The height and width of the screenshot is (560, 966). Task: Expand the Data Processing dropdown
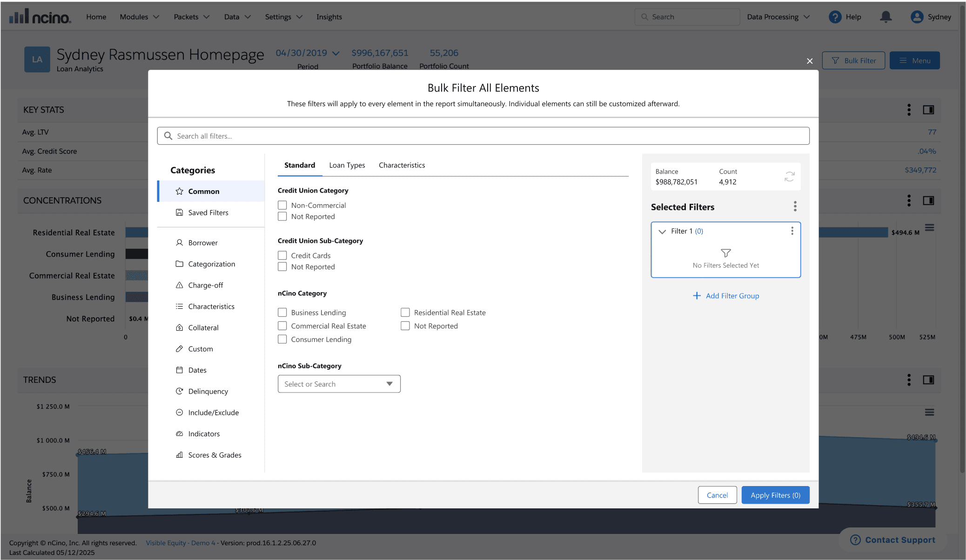778,17
